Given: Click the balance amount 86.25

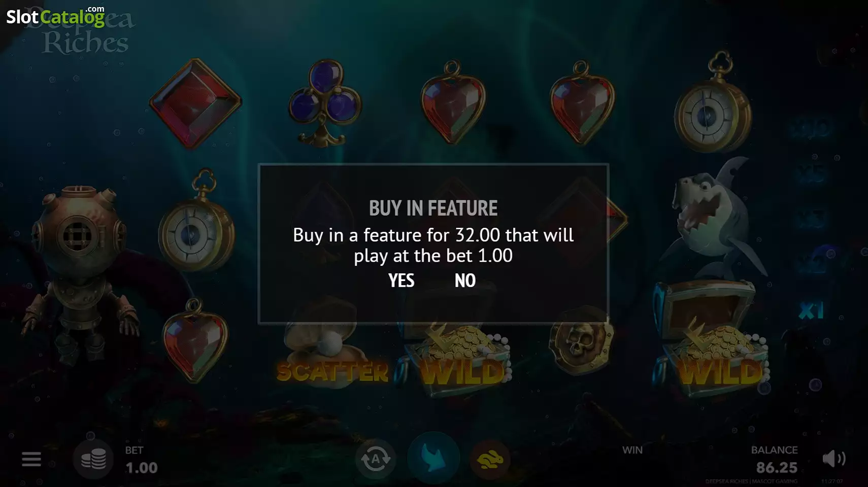Looking at the screenshot, I should tap(777, 468).
